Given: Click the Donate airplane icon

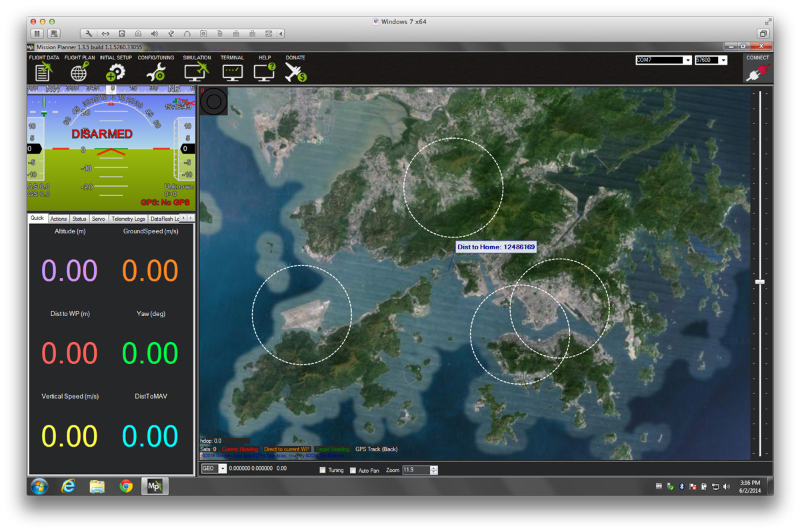Looking at the screenshot, I should click(295, 71).
